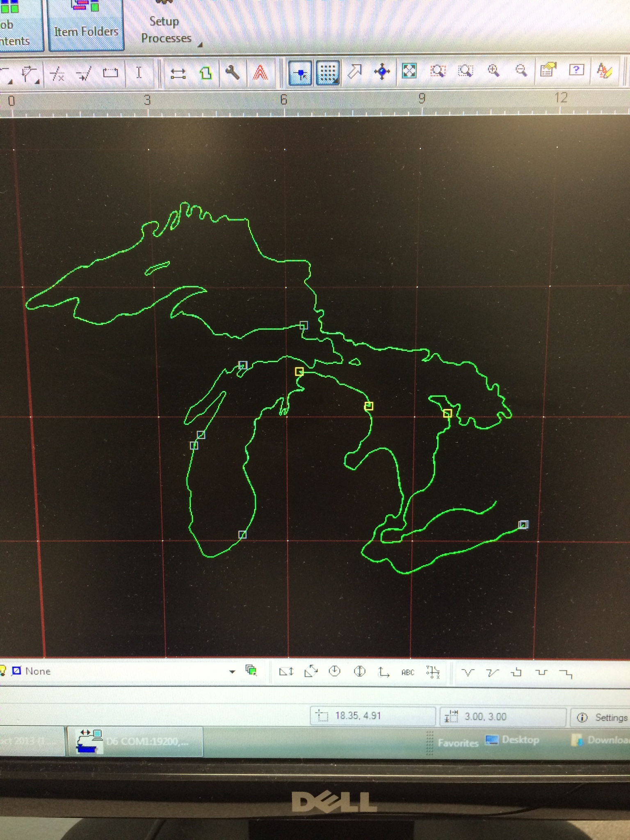The image size is (630, 840).
Task: Select the yellow node on the right lake
Action: click(x=447, y=413)
